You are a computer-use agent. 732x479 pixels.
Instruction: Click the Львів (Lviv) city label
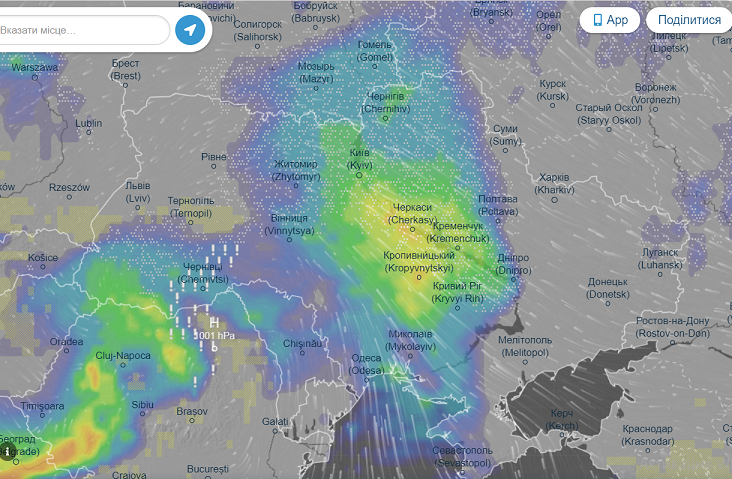pyautogui.click(x=137, y=192)
